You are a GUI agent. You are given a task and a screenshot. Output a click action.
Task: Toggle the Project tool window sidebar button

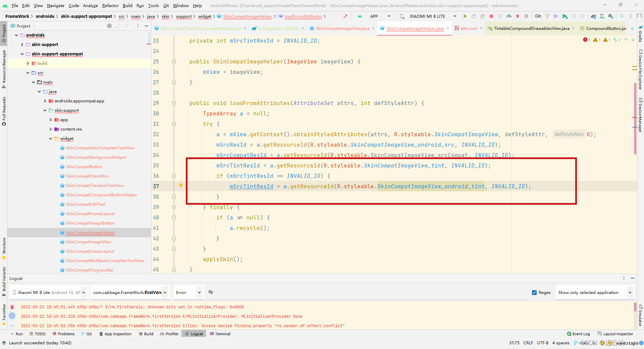(4, 33)
